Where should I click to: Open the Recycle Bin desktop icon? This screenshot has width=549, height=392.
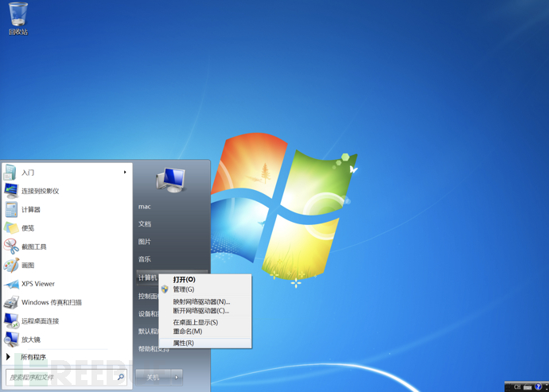point(18,18)
